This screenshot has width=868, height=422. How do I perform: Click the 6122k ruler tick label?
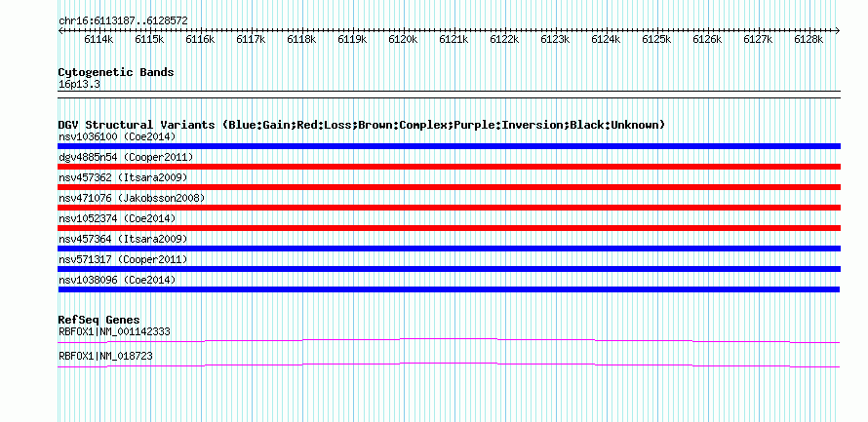504,40
